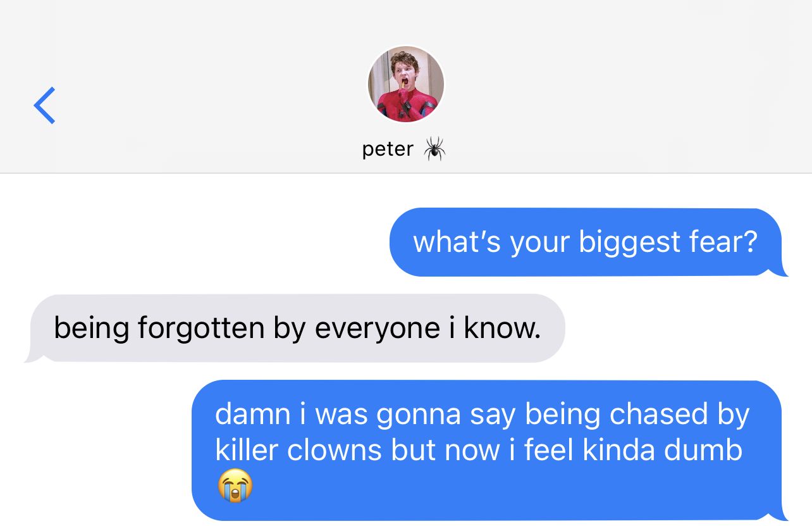Viewport: 812px width, 526px height.
Task: Tap the blue back chevron
Action: (x=44, y=105)
